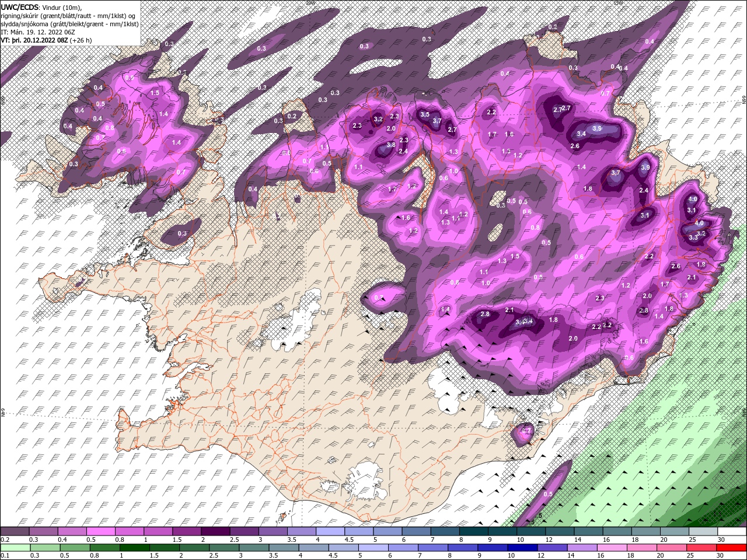Click the '0.2' label on the snow scale
This screenshot has width=747, height=560.
point(5,540)
